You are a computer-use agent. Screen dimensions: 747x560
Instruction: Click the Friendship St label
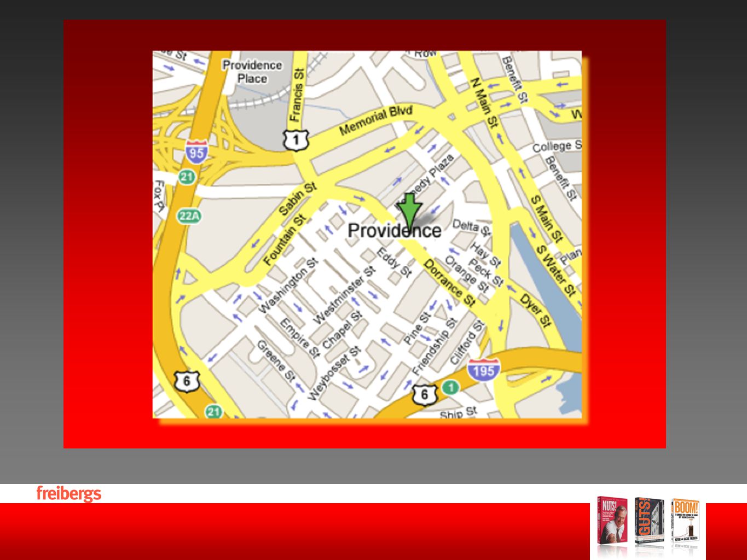(433, 346)
